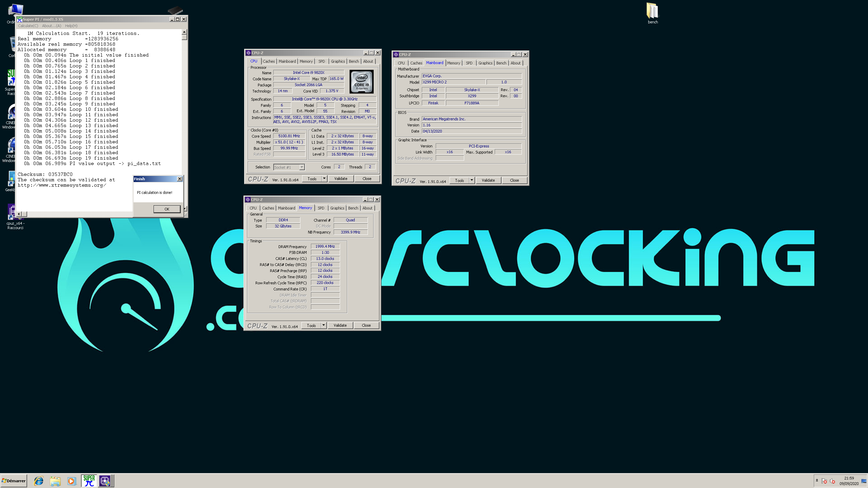The width and height of the screenshot is (868, 488).
Task: Click OK in the Finish dialog
Action: pos(167,209)
